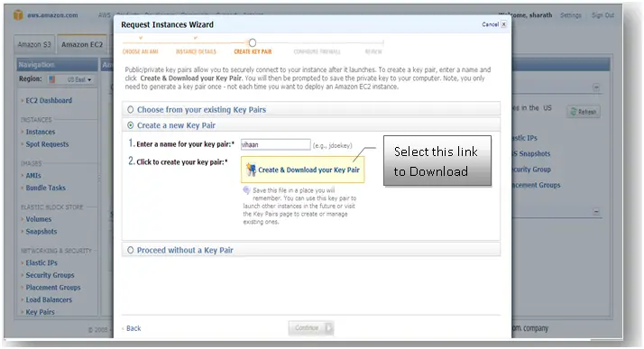The width and height of the screenshot is (644, 349).
Task: Open AMIs in the navigation panel
Action: pyautogui.click(x=33, y=175)
